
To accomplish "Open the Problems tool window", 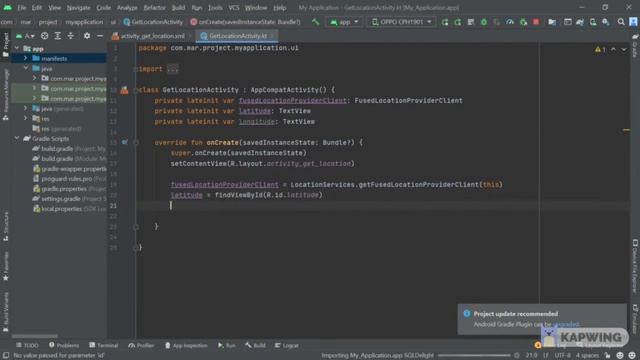I will click(x=64, y=345).
